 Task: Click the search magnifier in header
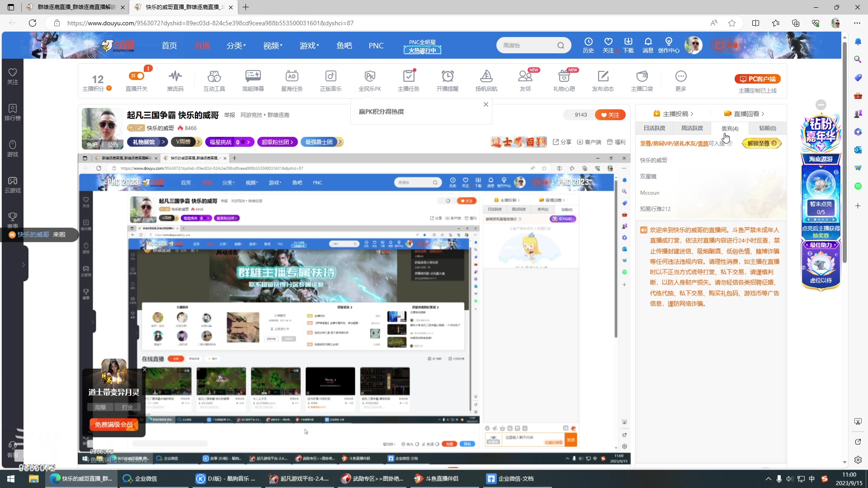[x=561, y=45]
